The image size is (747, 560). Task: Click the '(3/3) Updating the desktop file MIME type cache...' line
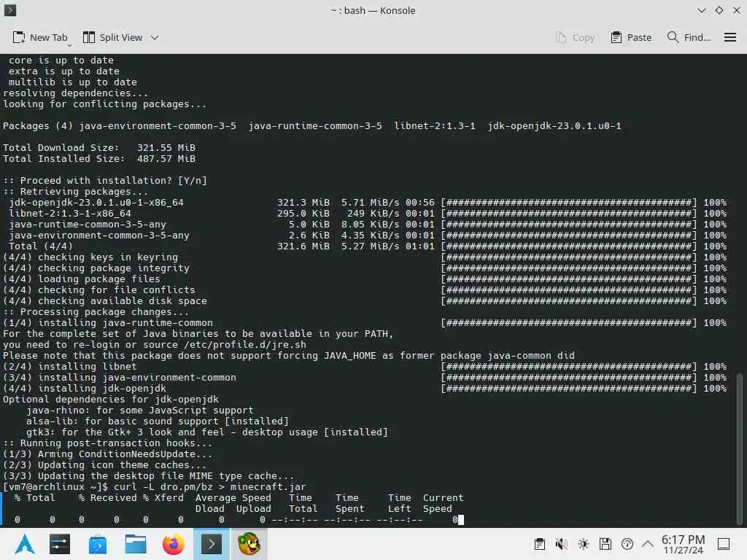point(149,475)
